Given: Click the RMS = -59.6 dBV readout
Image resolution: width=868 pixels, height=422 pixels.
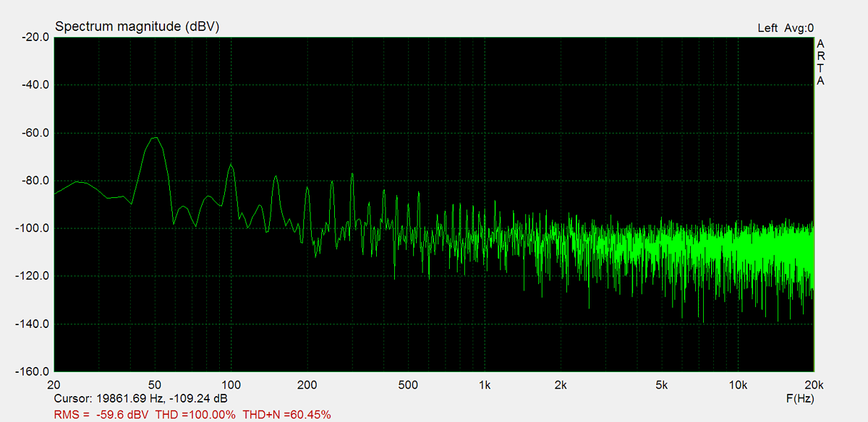Looking at the screenshot, I should click(x=101, y=414).
